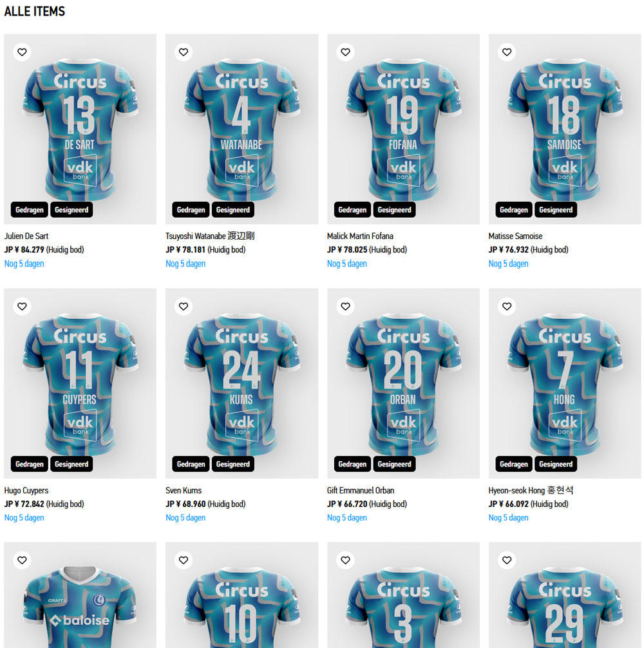Click Gedragen tag on Orban jersey
This screenshot has height=648, width=644.
click(x=352, y=464)
